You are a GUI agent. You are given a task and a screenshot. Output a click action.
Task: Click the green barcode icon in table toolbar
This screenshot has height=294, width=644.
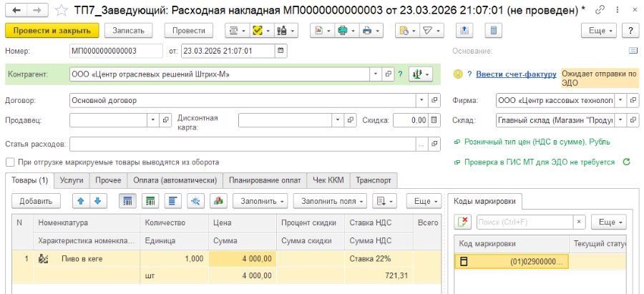151,201
